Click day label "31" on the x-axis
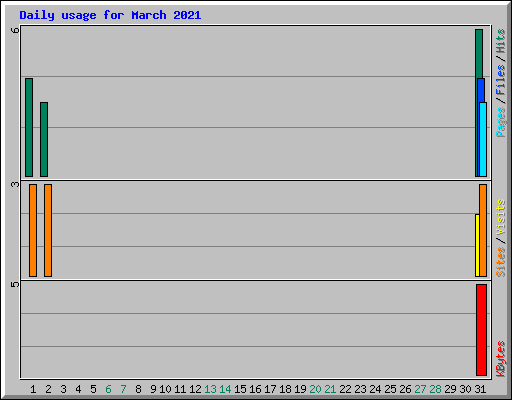Viewport: 512px width, 400px height. coord(480,389)
